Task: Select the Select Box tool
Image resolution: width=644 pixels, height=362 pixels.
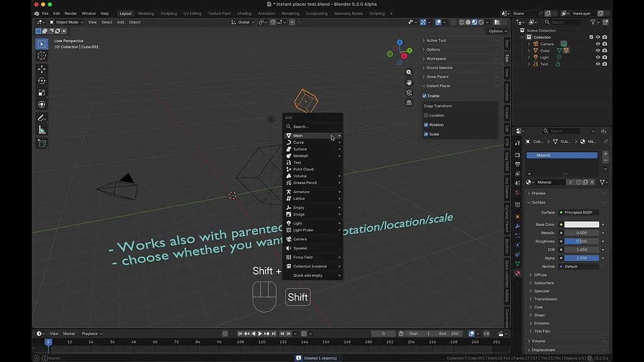Action: (42, 44)
